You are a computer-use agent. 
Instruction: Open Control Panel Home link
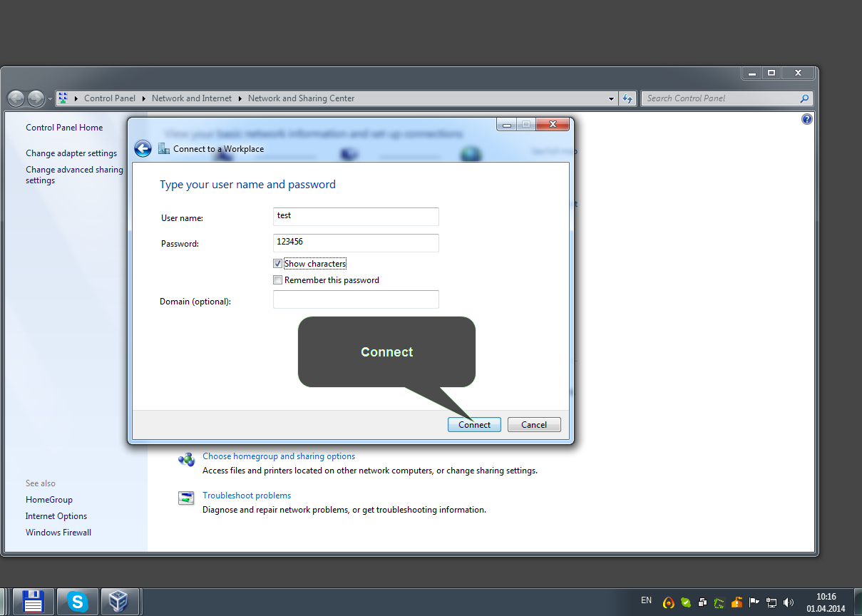click(64, 128)
